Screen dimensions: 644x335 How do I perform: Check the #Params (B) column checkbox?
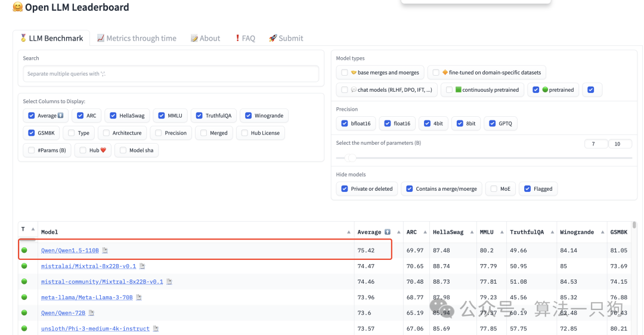(31, 150)
